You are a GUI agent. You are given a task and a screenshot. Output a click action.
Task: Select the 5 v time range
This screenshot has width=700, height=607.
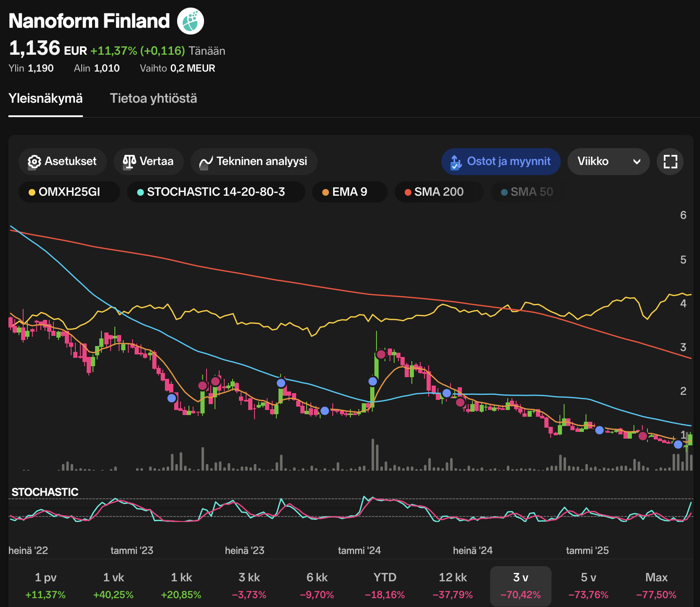(x=589, y=586)
